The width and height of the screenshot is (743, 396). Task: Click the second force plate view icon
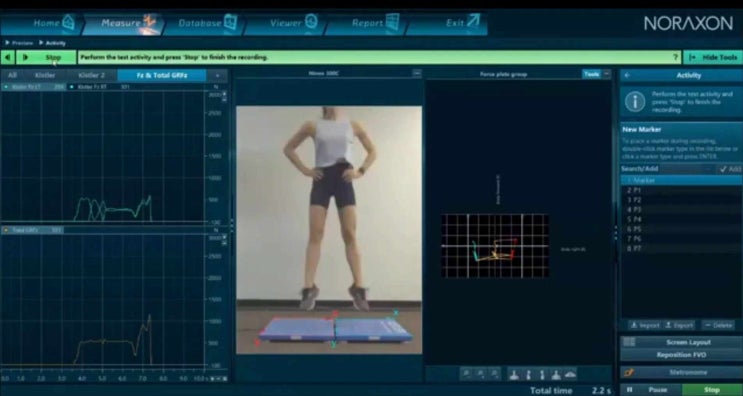click(528, 374)
